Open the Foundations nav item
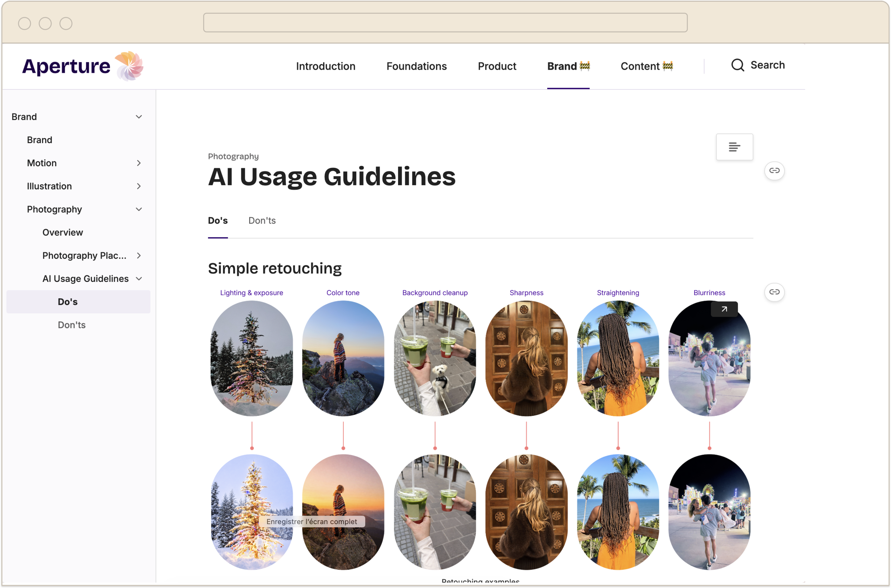The image size is (891, 588). pyautogui.click(x=417, y=66)
